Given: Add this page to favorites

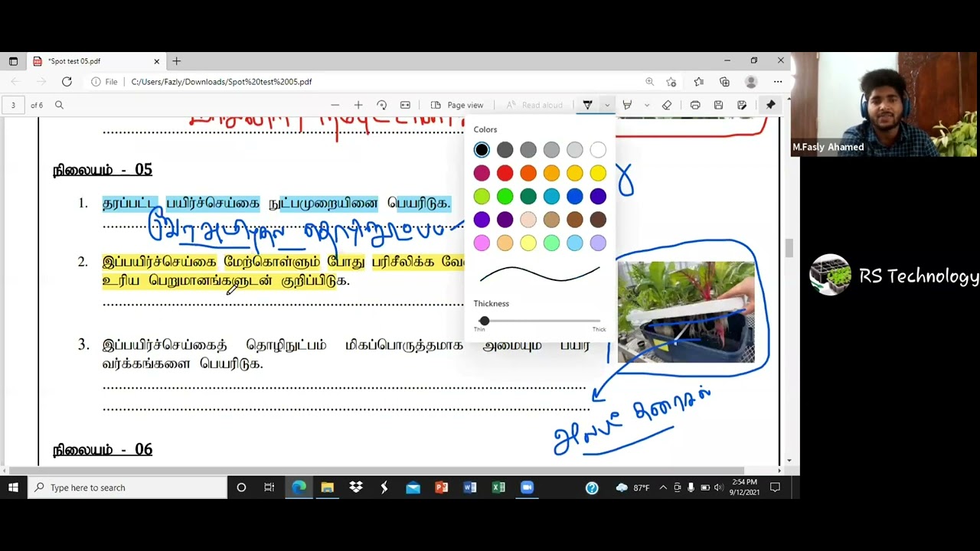Looking at the screenshot, I should pyautogui.click(x=671, y=82).
